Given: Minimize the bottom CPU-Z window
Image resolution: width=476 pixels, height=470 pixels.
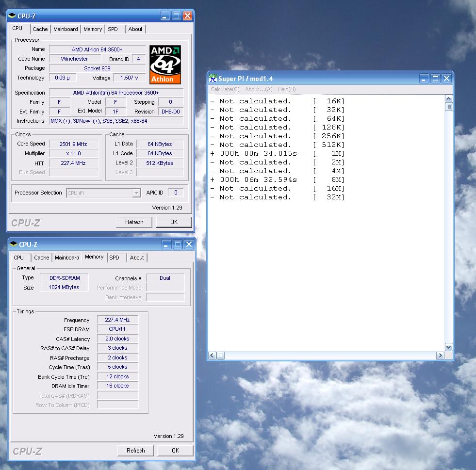Looking at the screenshot, I should click(166, 244).
